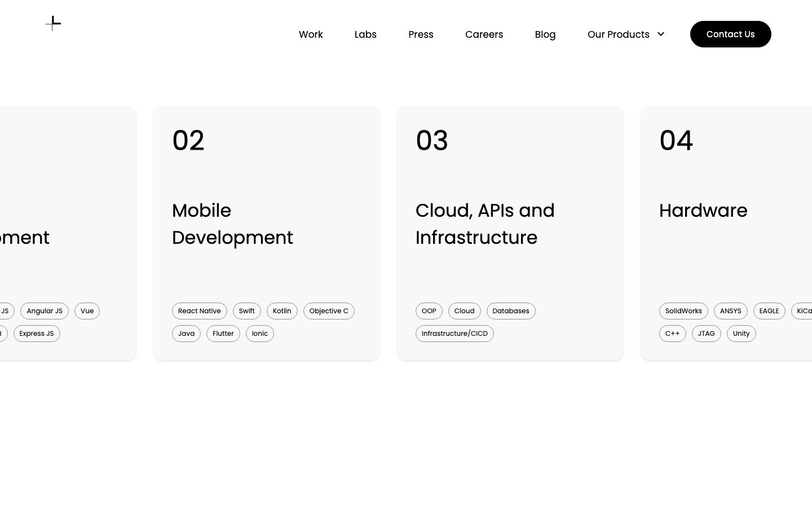The width and height of the screenshot is (812, 508).
Task: Click the Java tag
Action: [186, 334]
